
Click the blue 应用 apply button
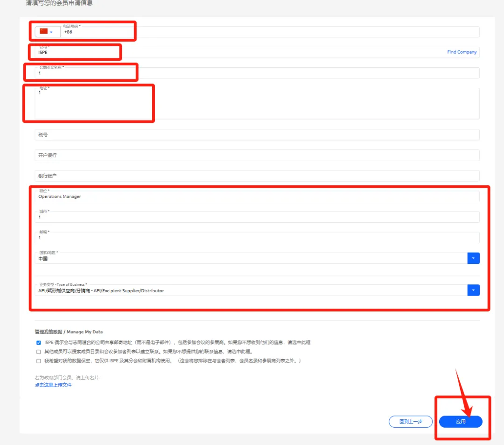[x=461, y=422]
